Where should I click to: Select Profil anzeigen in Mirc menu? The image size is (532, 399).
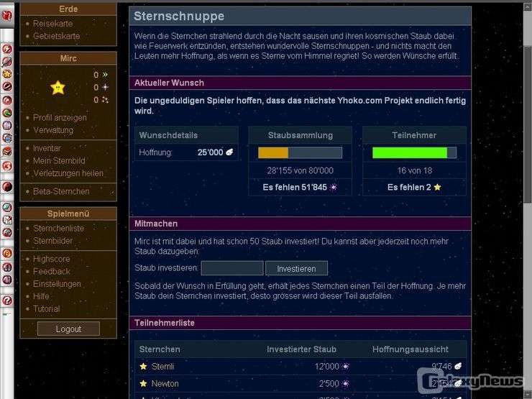tap(60, 118)
